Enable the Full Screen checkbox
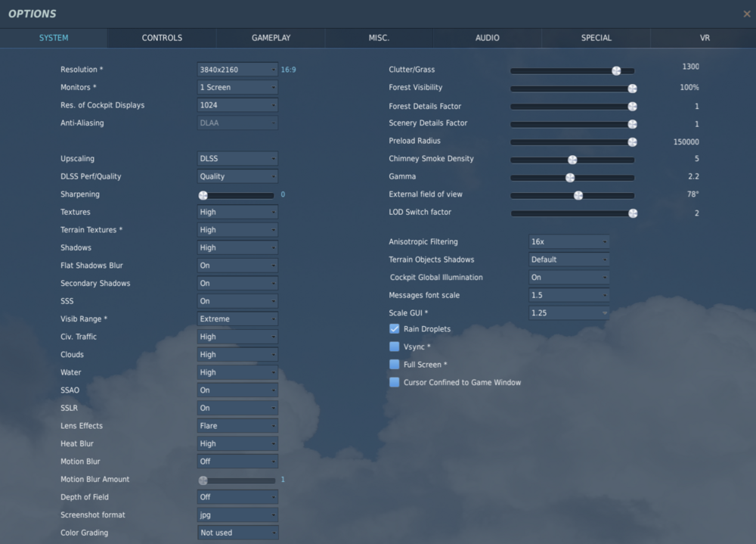This screenshot has width=756, height=544. 395,365
